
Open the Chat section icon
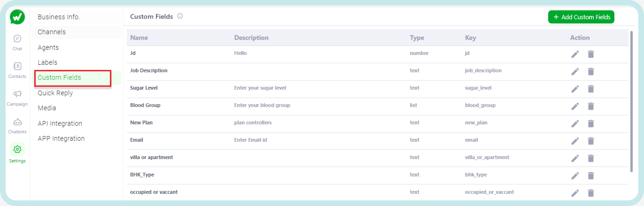(x=17, y=39)
